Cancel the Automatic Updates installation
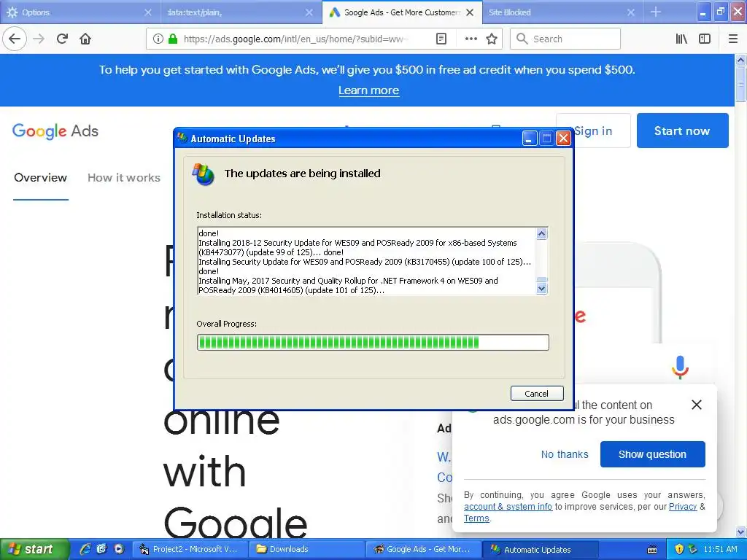Image resolution: width=747 pixels, height=560 pixels. pos(537,393)
